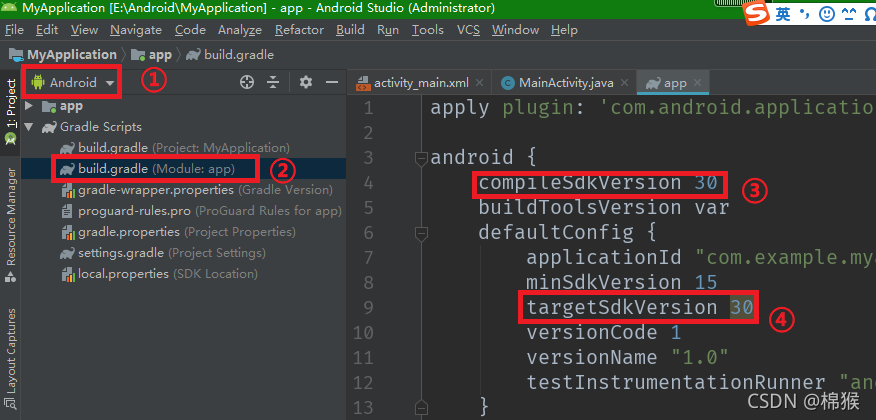876x420 pixels.
Task: Open the Tools menu
Action: tap(427, 30)
